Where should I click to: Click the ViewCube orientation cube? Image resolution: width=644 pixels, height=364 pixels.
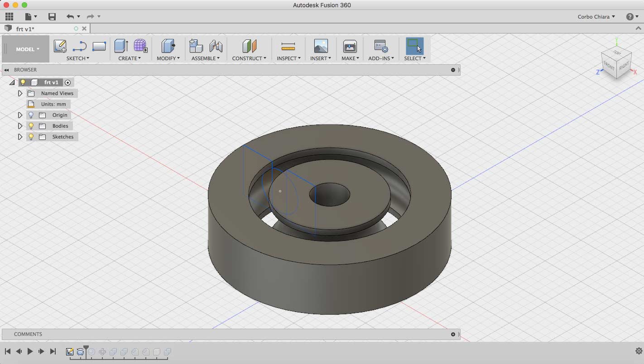(617, 63)
